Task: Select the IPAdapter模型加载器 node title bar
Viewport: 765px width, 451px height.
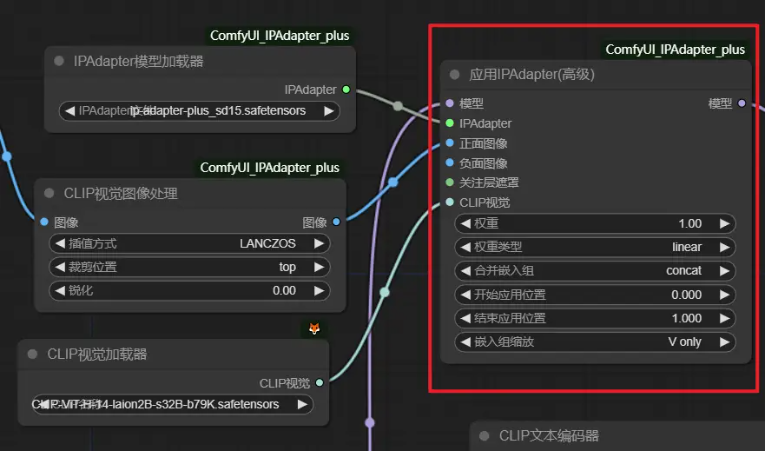Action: (x=200, y=62)
